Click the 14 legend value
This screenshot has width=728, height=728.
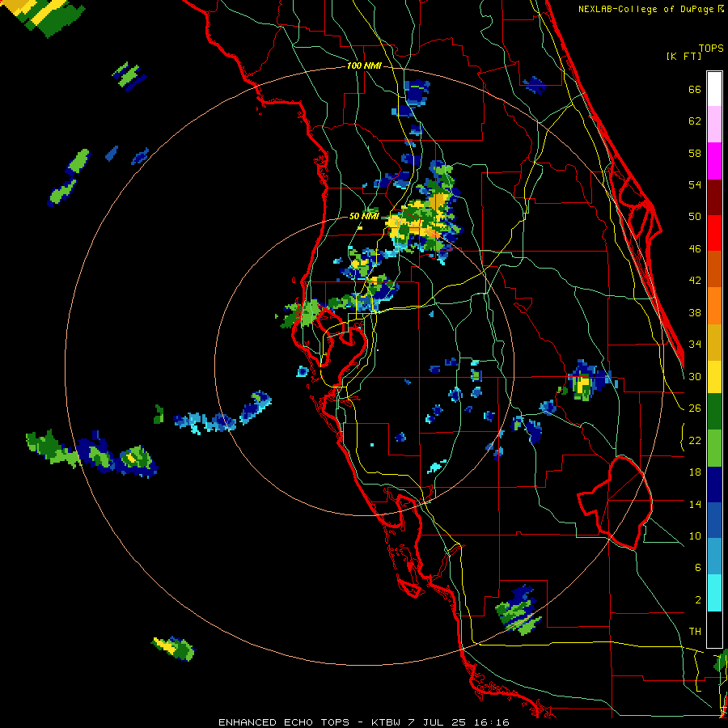pyautogui.click(x=695, y=504)
